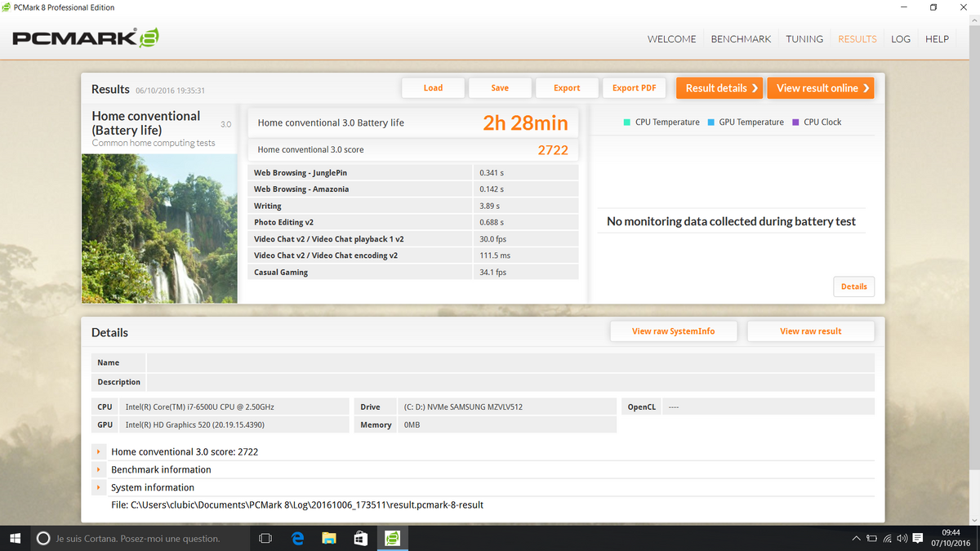
Task: Open File Explorer from the taskbar
Action: 329,539
